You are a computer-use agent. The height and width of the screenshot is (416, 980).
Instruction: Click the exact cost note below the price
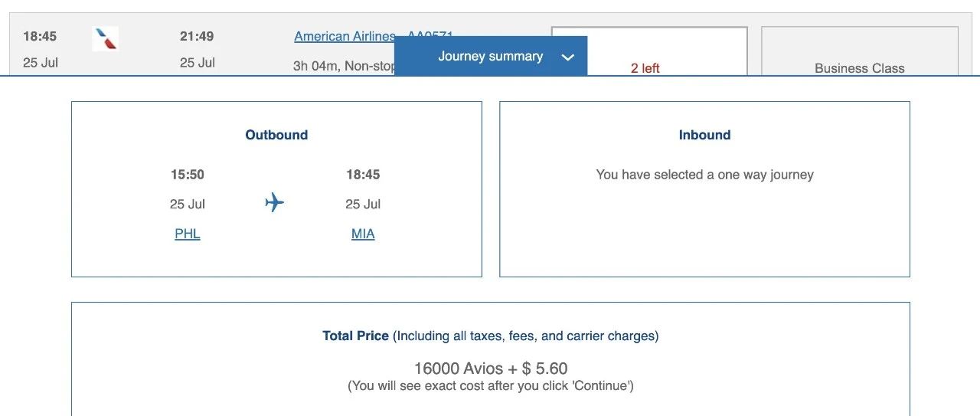491,385
